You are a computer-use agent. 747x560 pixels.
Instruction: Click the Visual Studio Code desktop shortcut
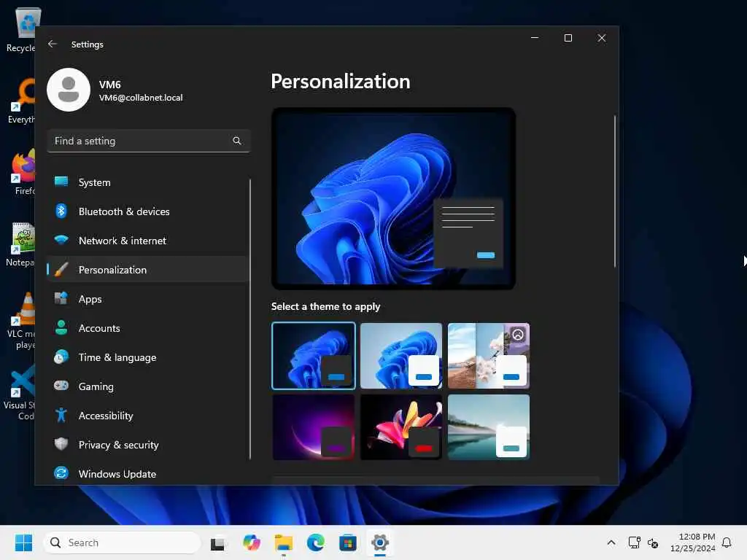20,393
